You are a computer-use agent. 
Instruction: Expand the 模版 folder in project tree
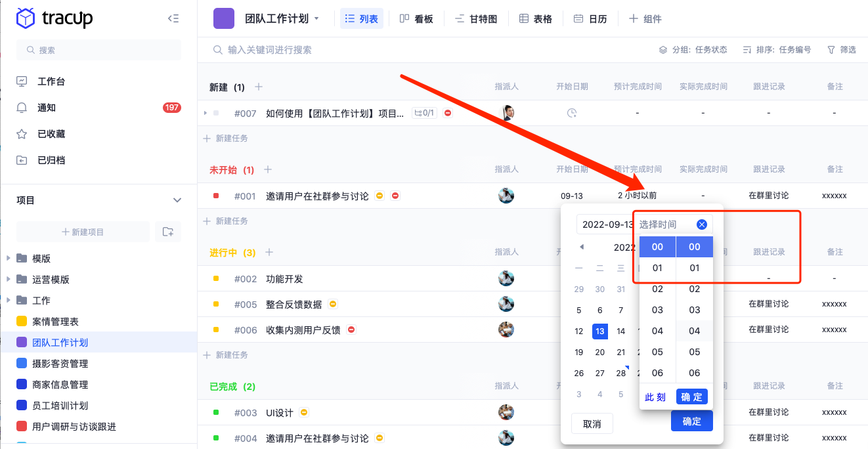[9, 258]
